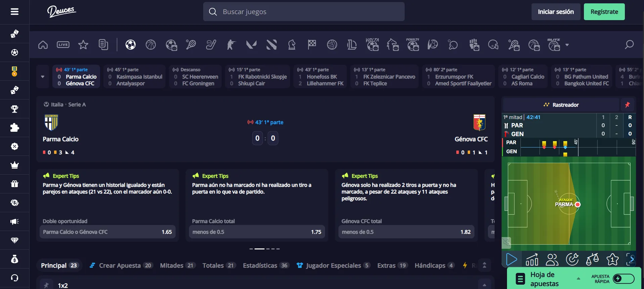Select the table tennis paddle icon
This screenshot has height=289, width=644.
coord(453,45)
